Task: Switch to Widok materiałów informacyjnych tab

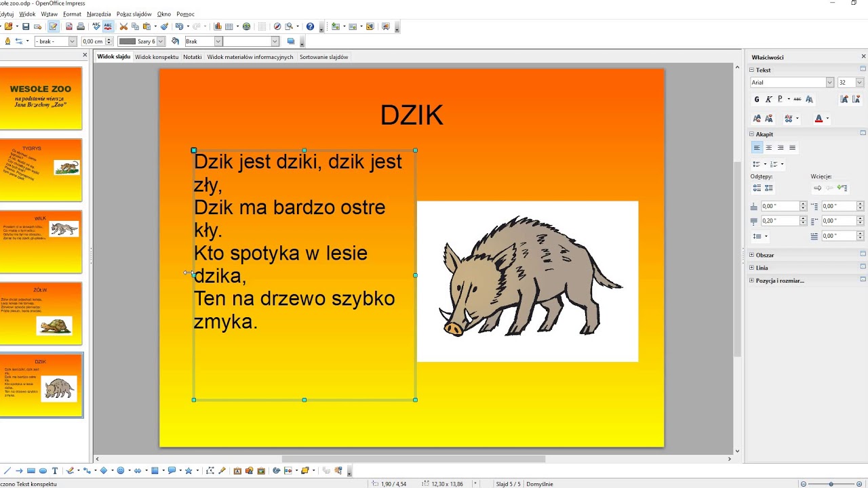Action: (250, 57)
